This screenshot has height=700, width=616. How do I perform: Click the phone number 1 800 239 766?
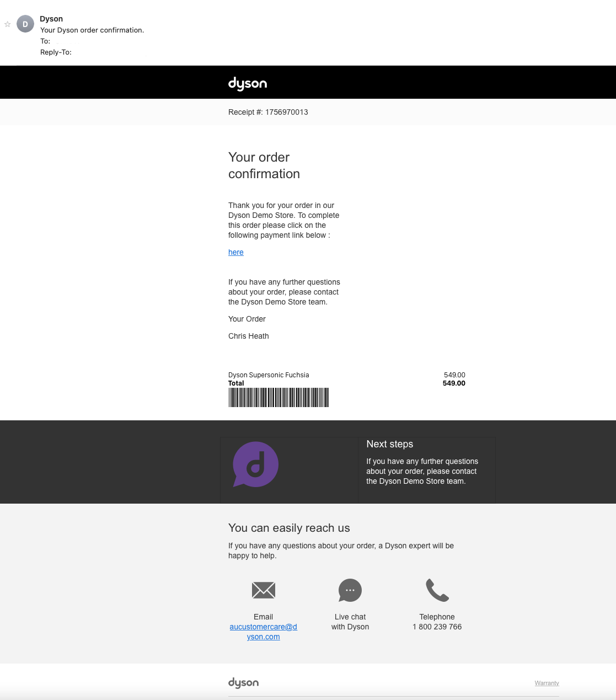tap(437, 627)
